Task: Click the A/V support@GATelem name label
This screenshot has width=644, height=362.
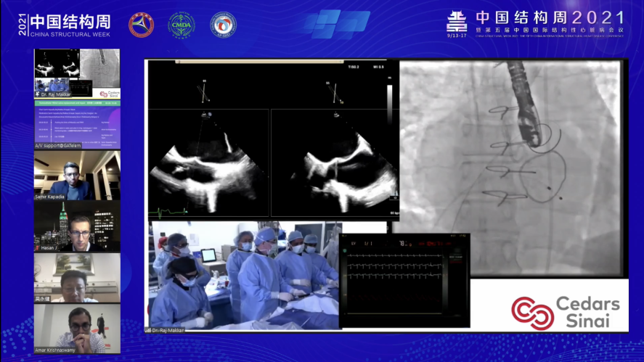Action: pyautogui.click(x=58, y=146)
